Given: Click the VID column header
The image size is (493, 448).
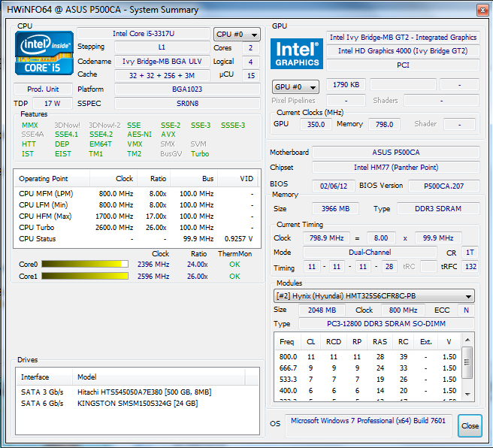Looking at the screenshot, I should (237, 179).
